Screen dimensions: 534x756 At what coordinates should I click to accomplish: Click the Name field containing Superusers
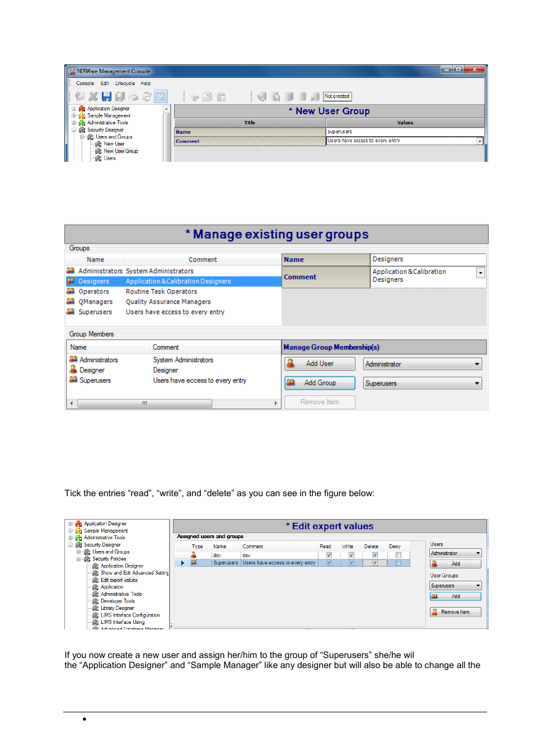[x=405, y=132]
